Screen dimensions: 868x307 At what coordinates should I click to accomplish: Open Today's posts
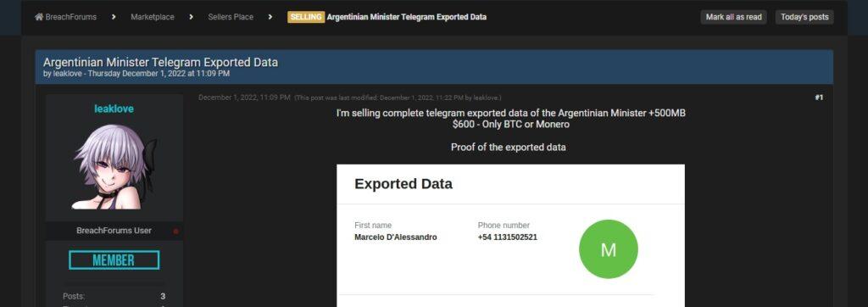click(x=804, y=17)
